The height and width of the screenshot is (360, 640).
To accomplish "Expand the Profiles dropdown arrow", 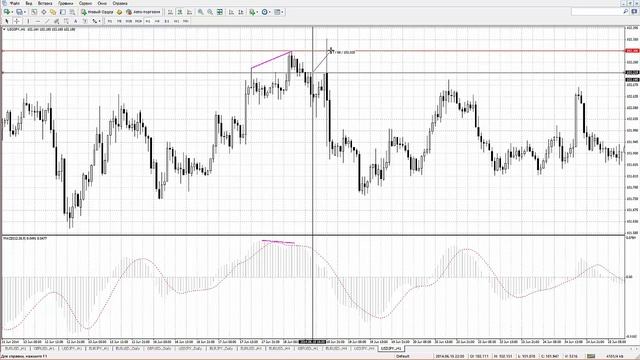I will tap(24, 12).
